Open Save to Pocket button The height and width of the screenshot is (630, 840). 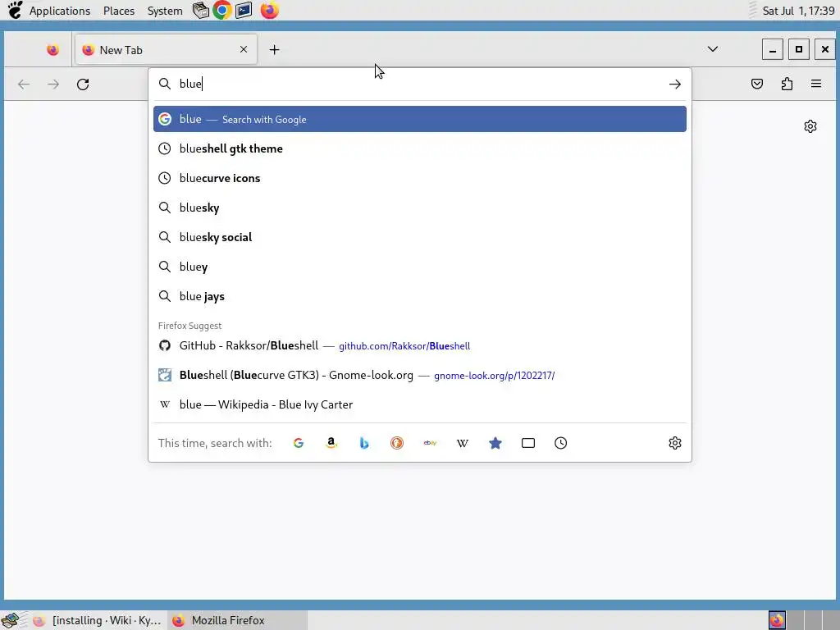pyautogui.click(x=756, y=84)
